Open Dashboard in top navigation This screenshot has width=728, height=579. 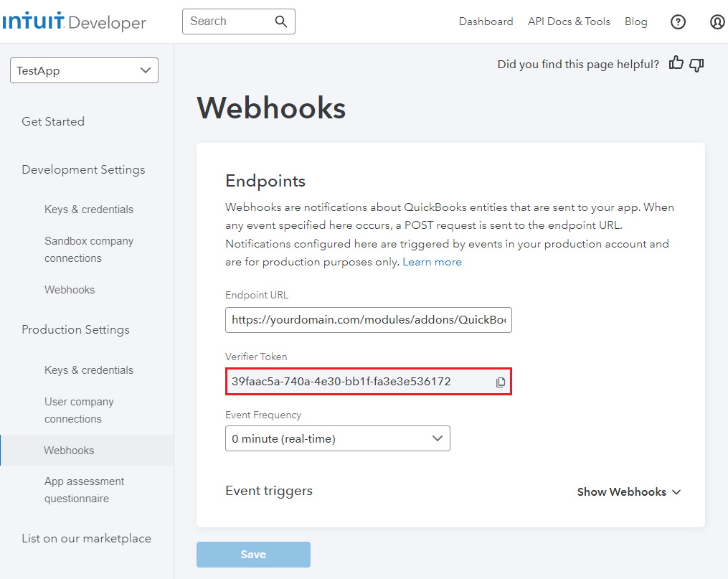(x=486, y=22)
